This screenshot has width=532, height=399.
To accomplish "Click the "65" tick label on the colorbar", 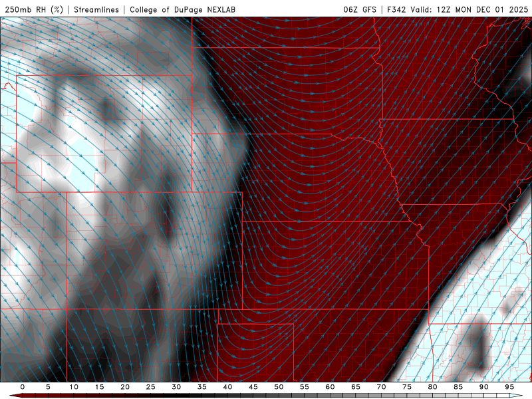I will [356, 387].
